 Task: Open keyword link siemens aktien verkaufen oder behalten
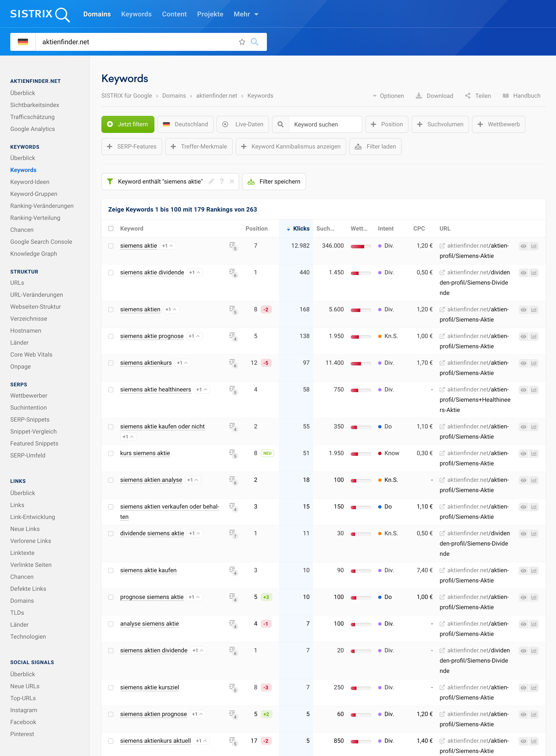tap(170, 512)
